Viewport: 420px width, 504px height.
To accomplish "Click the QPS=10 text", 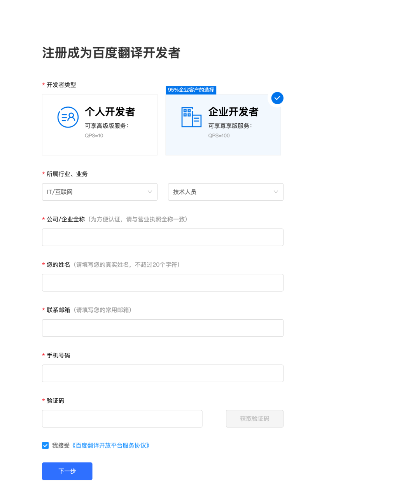I will pyautogui.click(x=94, y=136).
